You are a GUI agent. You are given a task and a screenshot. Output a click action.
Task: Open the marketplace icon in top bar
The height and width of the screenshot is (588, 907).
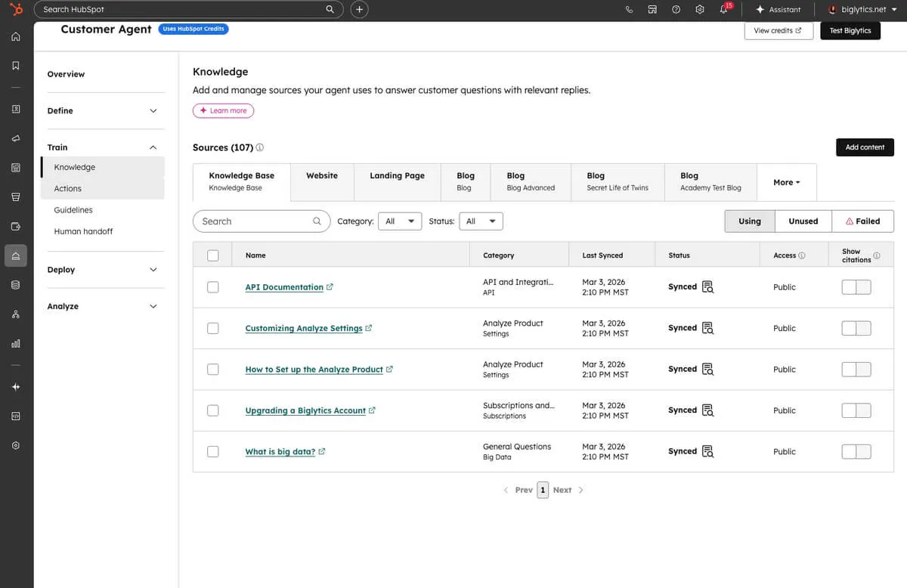click(652, 10)
